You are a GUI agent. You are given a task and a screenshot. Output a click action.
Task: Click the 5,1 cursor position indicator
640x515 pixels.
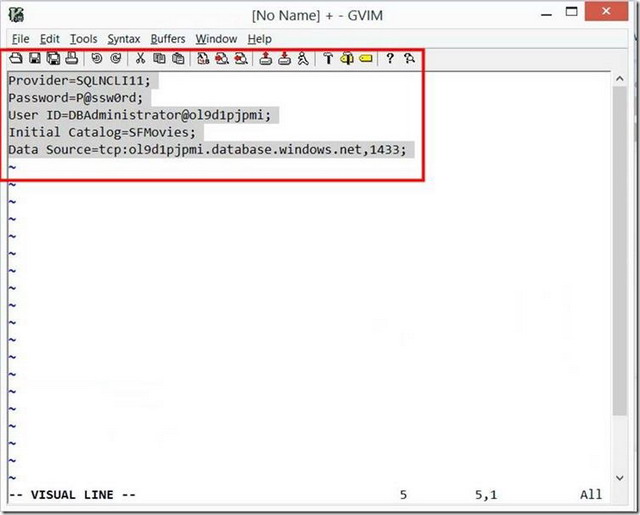[486, 495]
